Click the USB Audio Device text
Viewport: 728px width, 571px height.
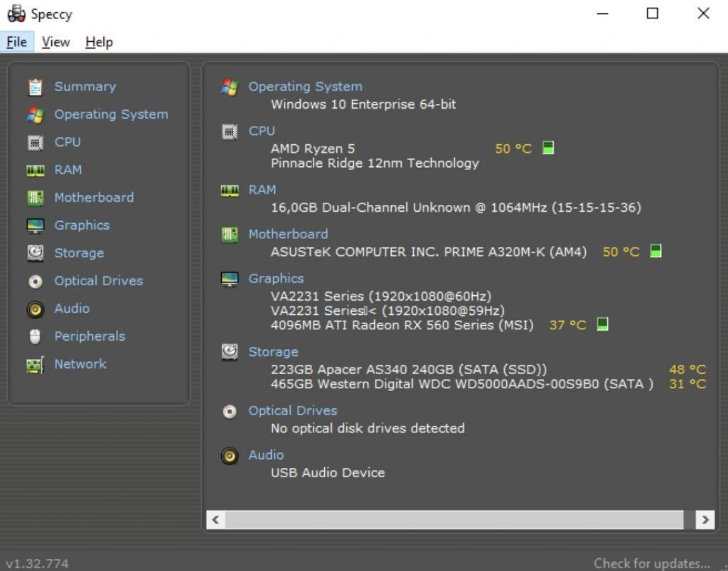pos(328,473)
